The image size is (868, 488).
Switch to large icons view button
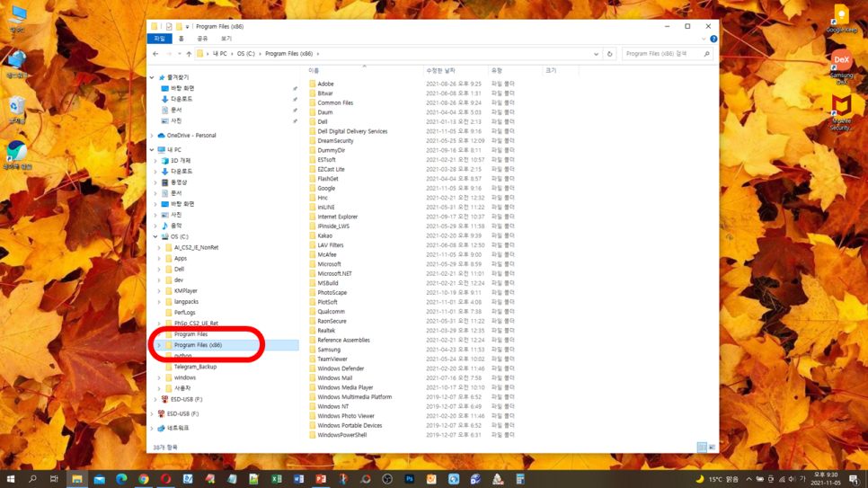click(712, 447)
